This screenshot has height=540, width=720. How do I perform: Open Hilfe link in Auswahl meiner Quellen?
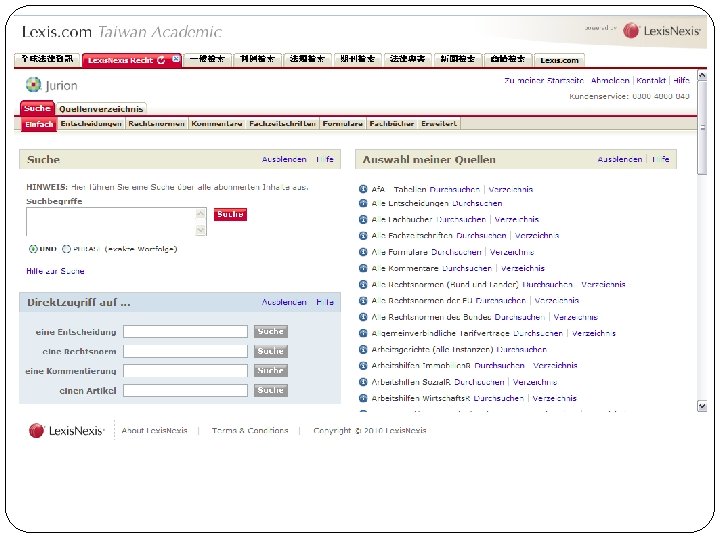661,159
